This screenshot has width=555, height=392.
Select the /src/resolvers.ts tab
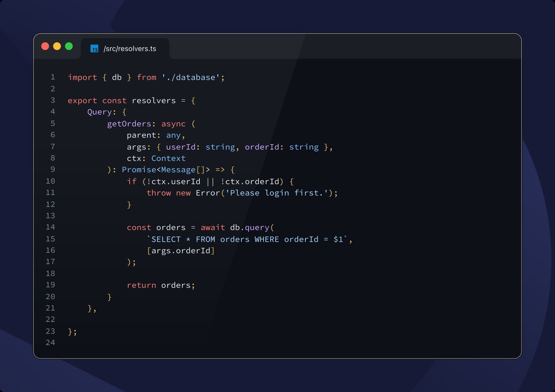[x=125, y=49]
